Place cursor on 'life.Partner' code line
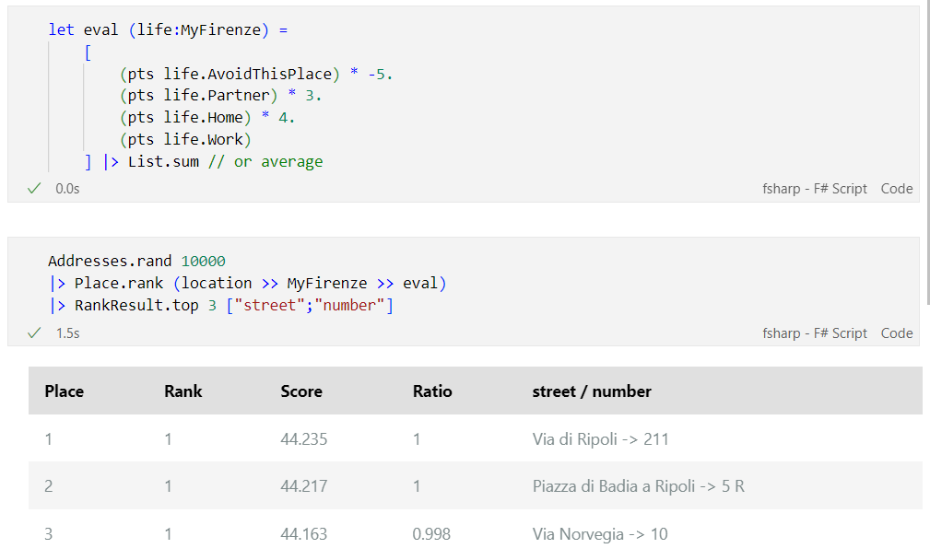Viewport: 930px width, 560px height. click(x=220, y=96)
